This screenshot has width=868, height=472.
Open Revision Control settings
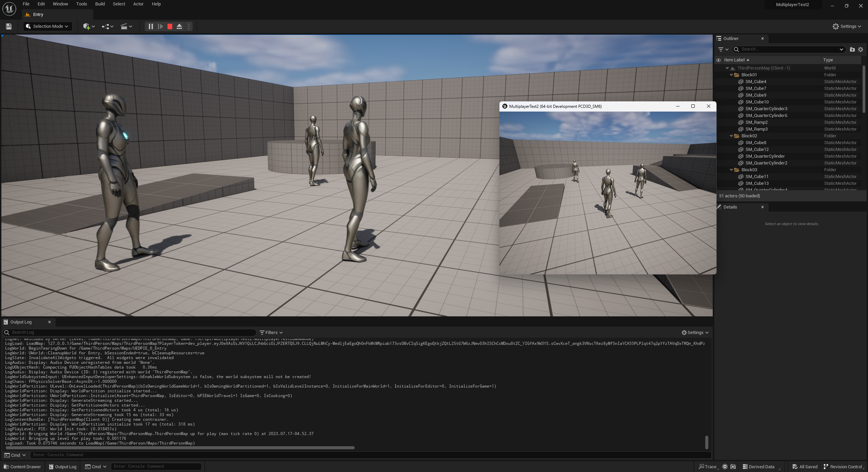pos(843,467)
